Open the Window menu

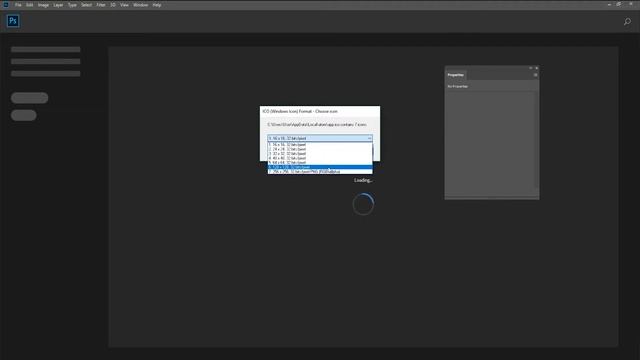(140, 5)
